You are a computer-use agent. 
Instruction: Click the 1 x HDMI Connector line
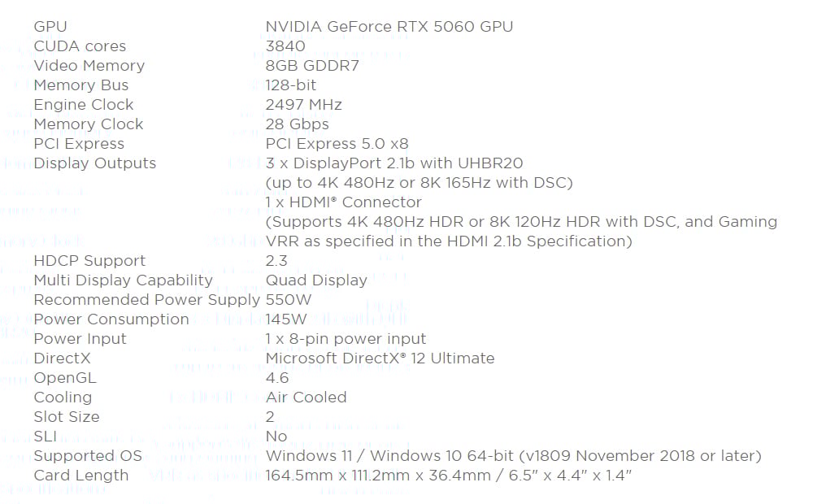(x=343, y=202)
